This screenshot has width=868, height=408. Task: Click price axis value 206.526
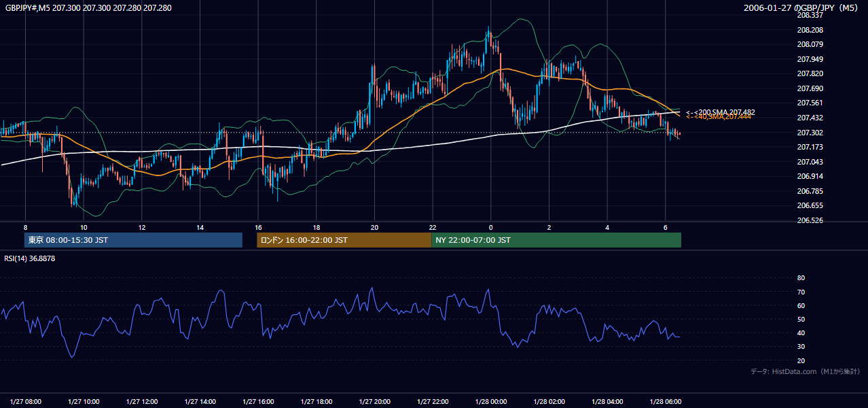810,220
